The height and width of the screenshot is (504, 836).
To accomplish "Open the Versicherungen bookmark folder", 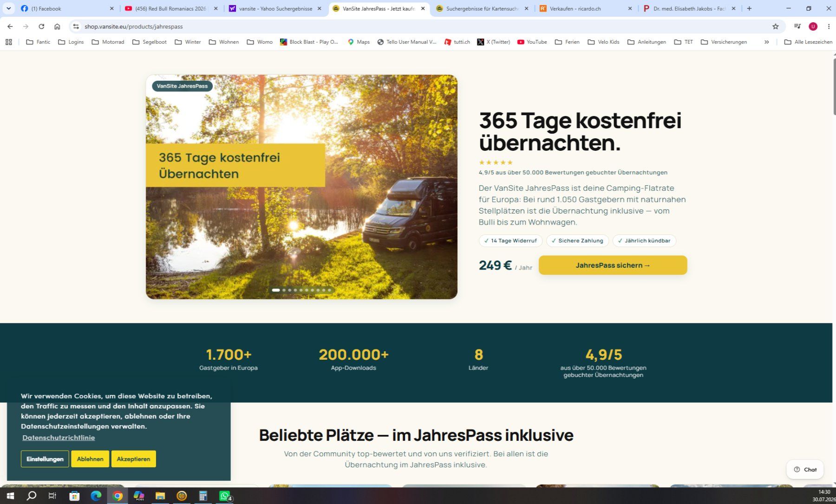I will (x=724, y=42).
